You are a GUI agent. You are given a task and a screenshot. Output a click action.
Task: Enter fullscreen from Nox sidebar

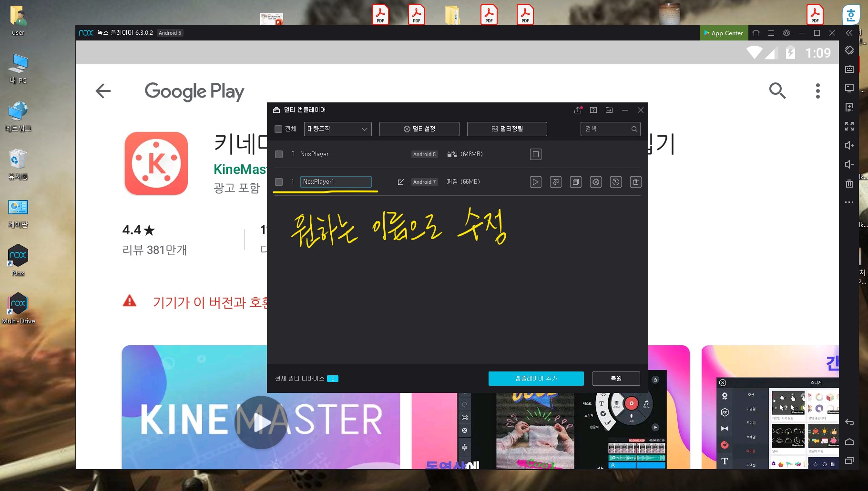coord(849,126)
